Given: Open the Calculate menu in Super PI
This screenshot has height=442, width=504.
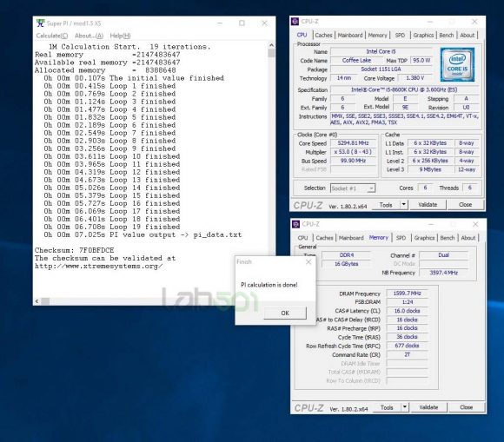Looking at the screenshot, I should click(52, 36).
